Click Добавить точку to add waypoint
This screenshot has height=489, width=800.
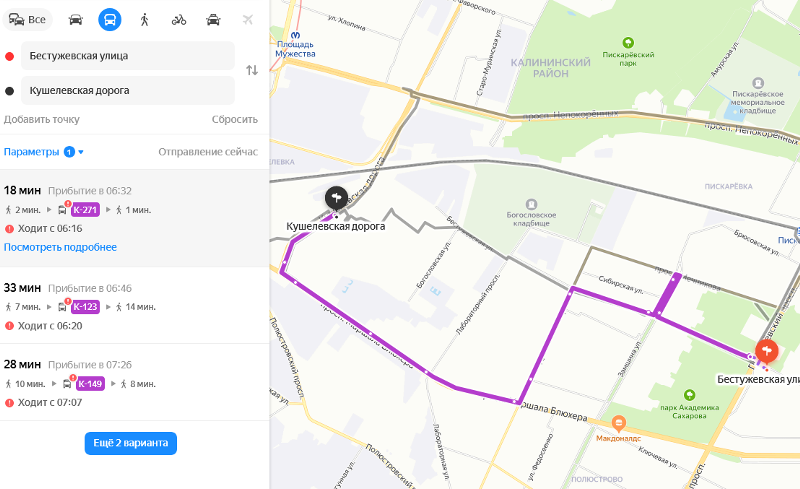(42, 119)
